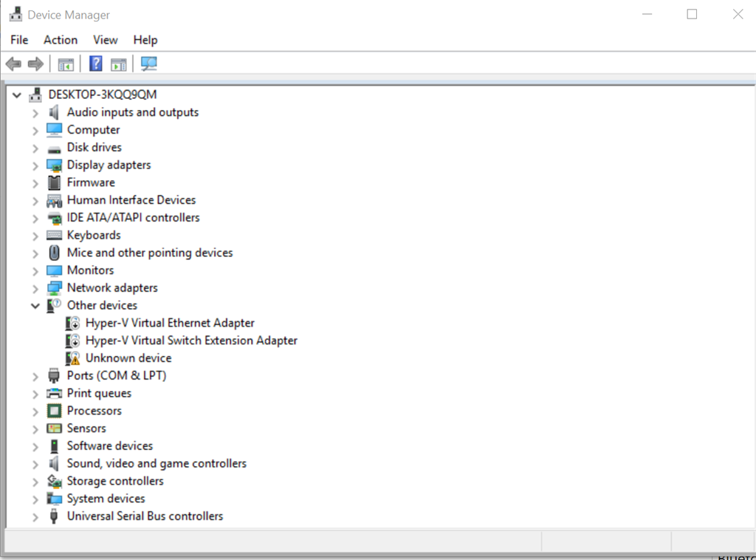Open the View menu
Image resolution: width=756 pixels, height=560 pixels.
point(105,40)
